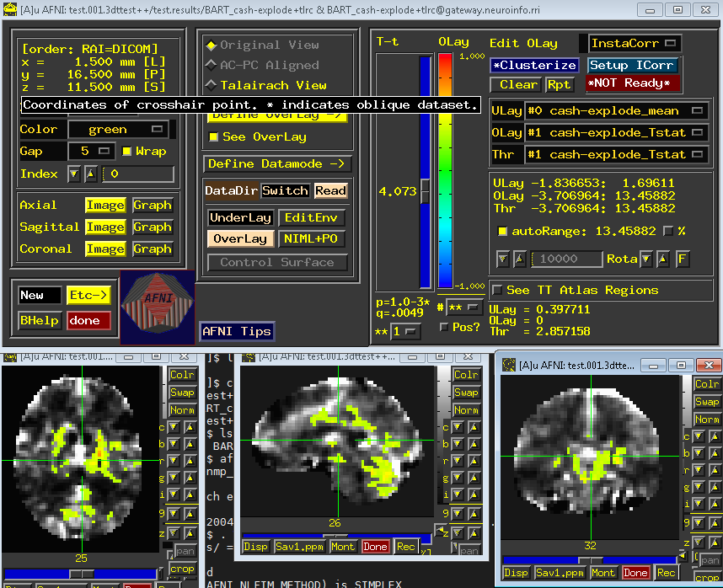The image size is (723, 588).
Task: Click Swap button in sagittal image window
Action: 466,393
